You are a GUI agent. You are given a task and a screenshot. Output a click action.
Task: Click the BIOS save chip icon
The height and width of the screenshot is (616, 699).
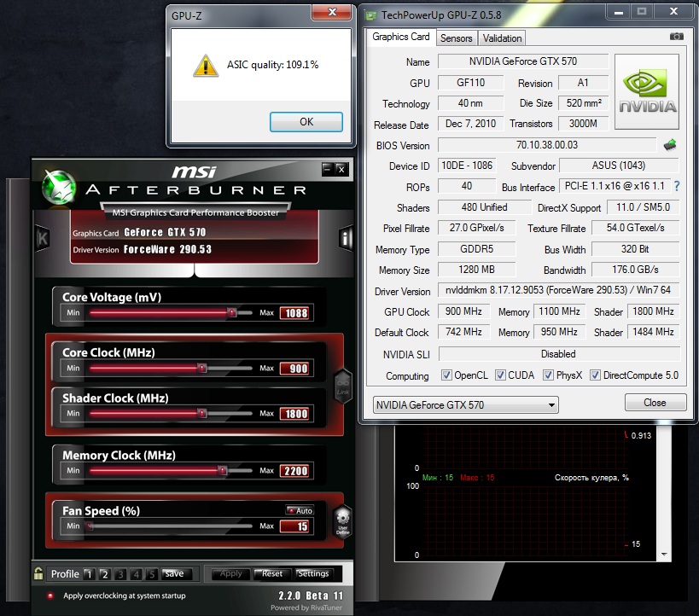point(670,145)
